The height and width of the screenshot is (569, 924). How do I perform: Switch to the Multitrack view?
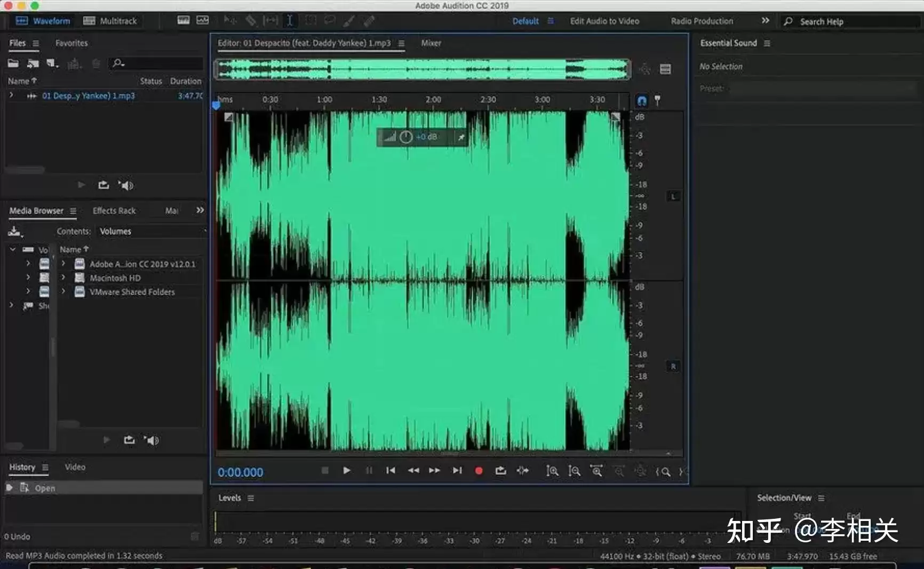(110, 21)
